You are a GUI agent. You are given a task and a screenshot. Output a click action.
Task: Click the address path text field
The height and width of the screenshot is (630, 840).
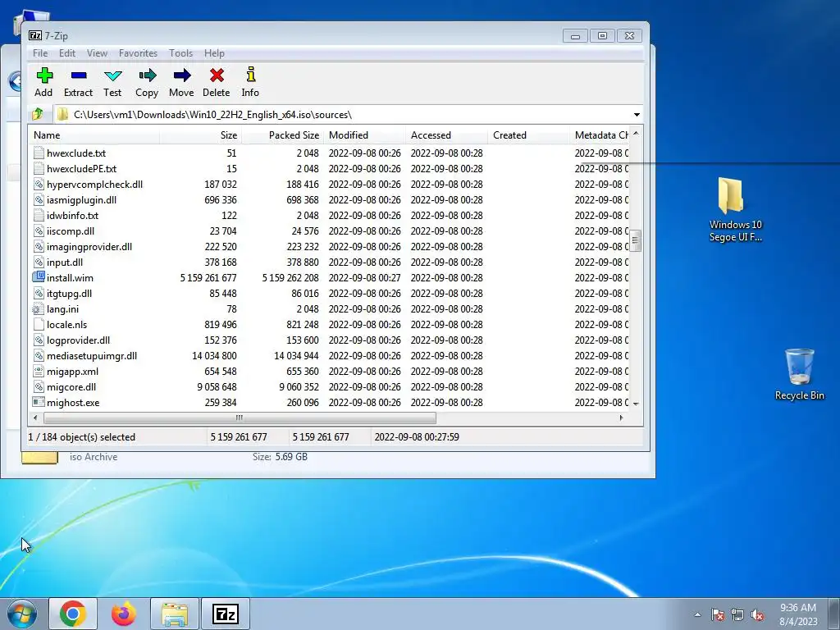pos(342,115)
